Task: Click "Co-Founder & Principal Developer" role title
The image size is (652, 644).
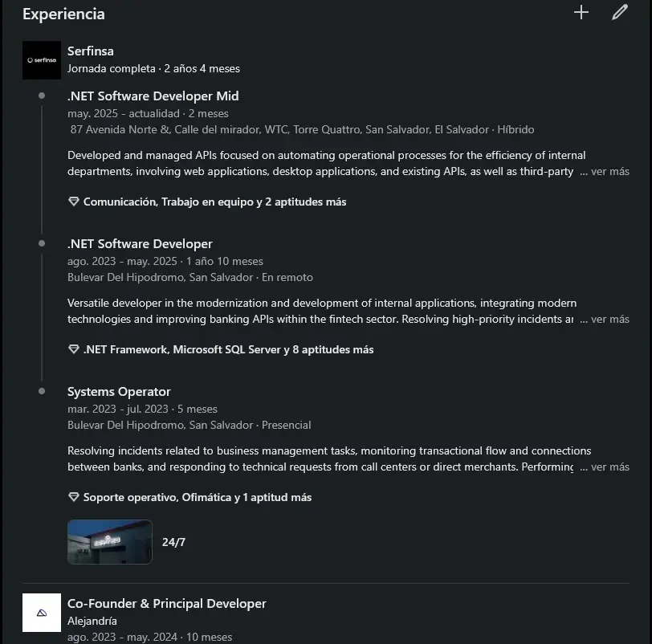Action: pos(167,603)
